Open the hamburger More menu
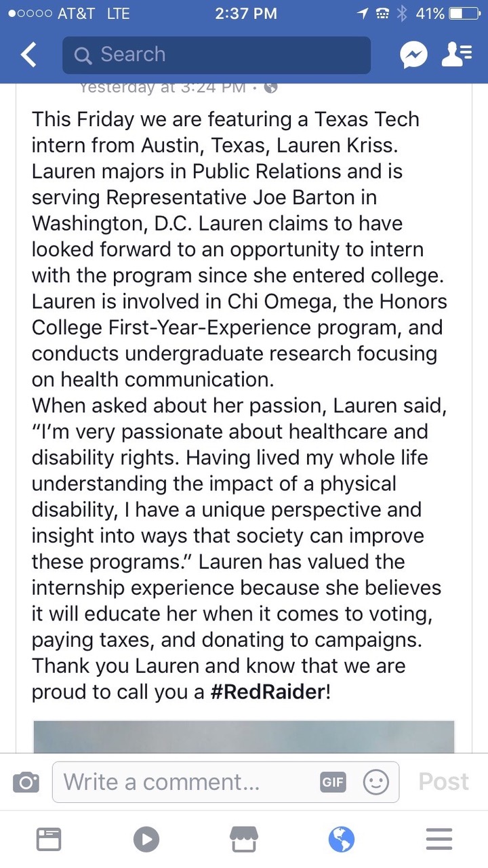The image size is (488, 868). pyautogui.click(x=439, y=840)
